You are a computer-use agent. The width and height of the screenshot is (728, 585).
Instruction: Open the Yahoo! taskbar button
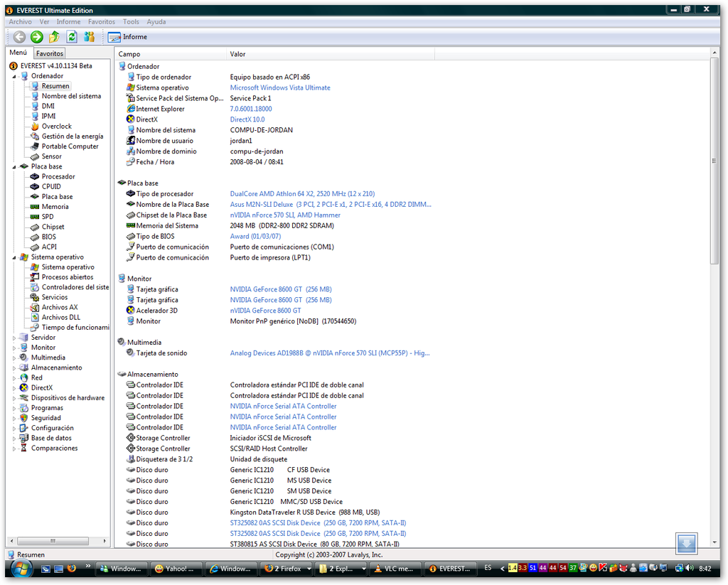click(177, 569)
